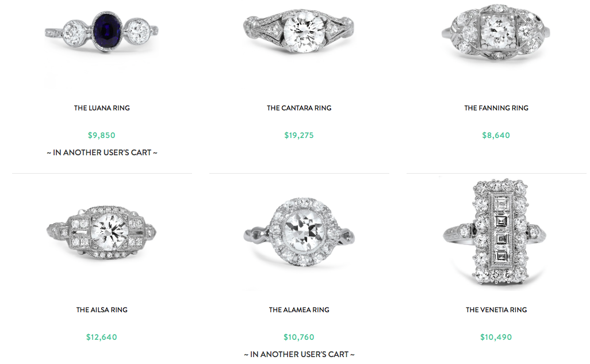The width and height of the screenshot is (590, 364).
Task: Open the Alamea Ring halo image
Action: tap(299, 232)
